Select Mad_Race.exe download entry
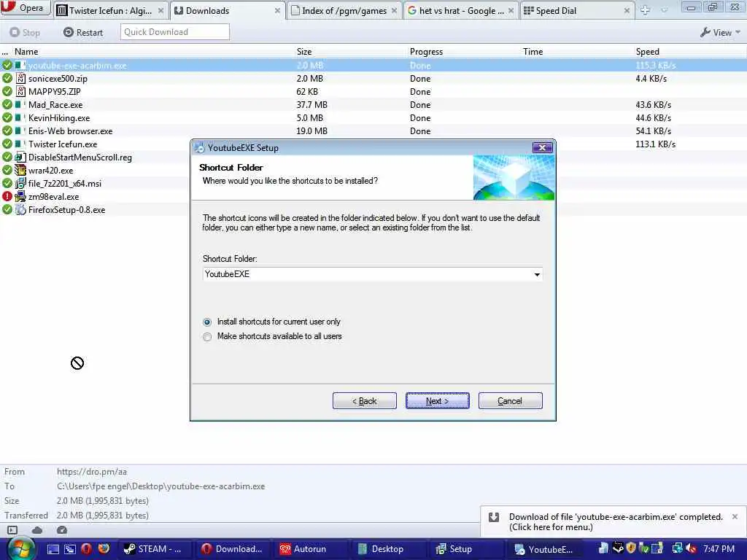Viewport: 747px width, 560px height. 373,105
